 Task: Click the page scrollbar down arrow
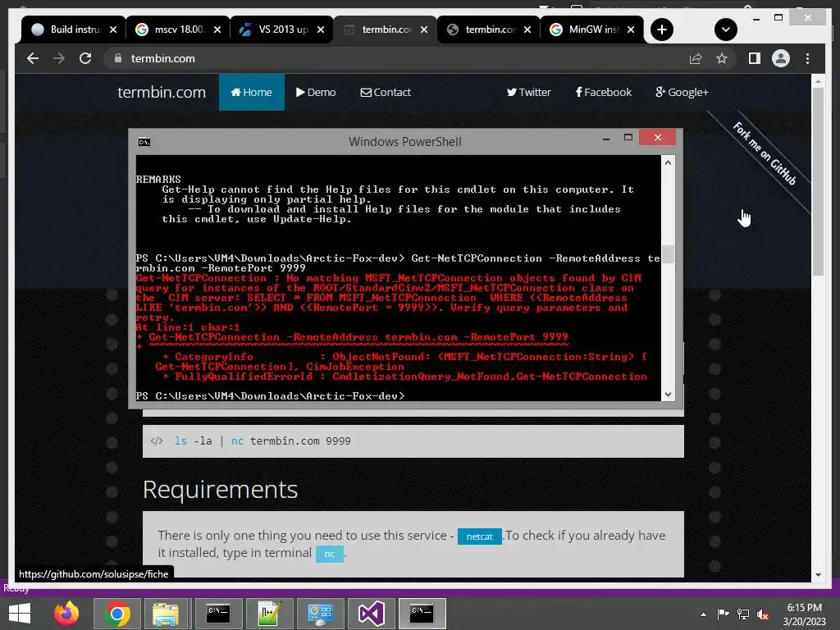pyautogui.click(x=818, y=575)
